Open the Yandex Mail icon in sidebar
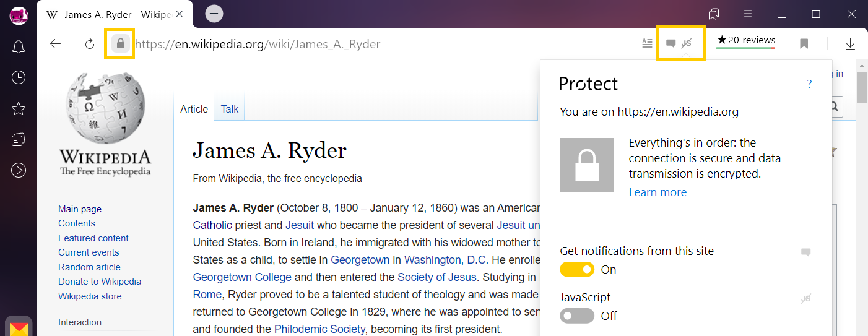Image resolution: width=868 pixels, height=336 pixels. (x=19, y=327)
